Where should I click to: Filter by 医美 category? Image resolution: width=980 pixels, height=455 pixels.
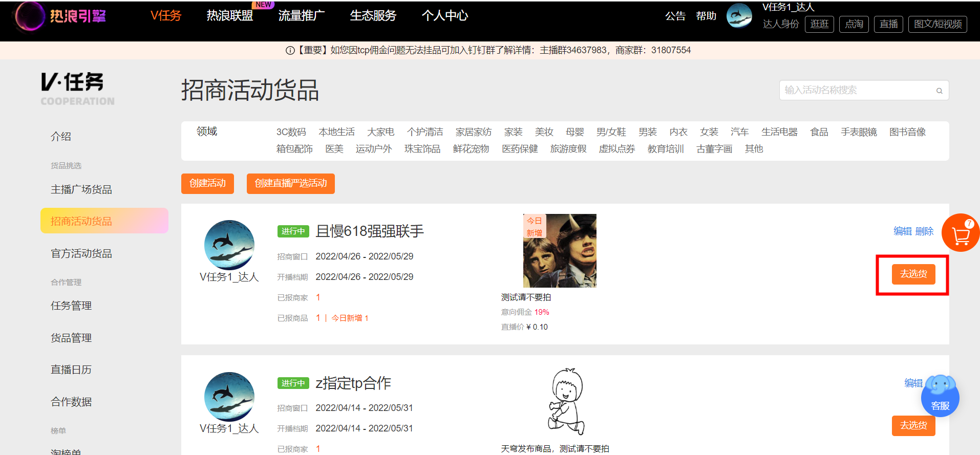pos(334,149)
